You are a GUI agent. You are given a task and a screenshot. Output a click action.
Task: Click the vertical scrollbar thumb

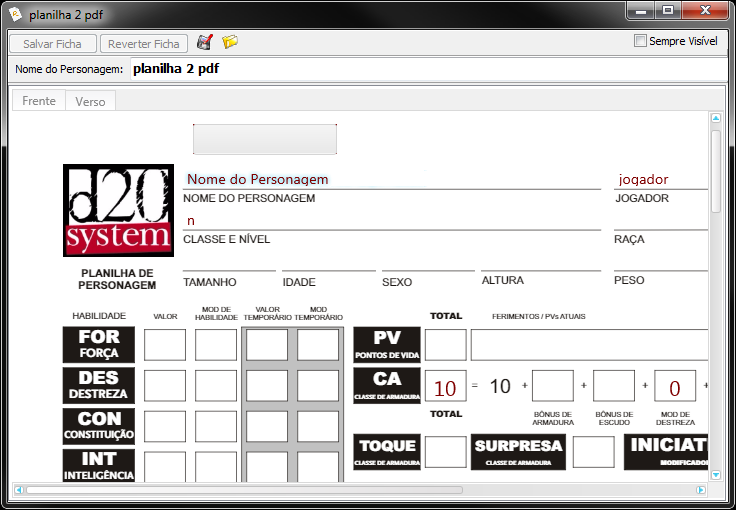pyautogui.click(x=716, y=170)
